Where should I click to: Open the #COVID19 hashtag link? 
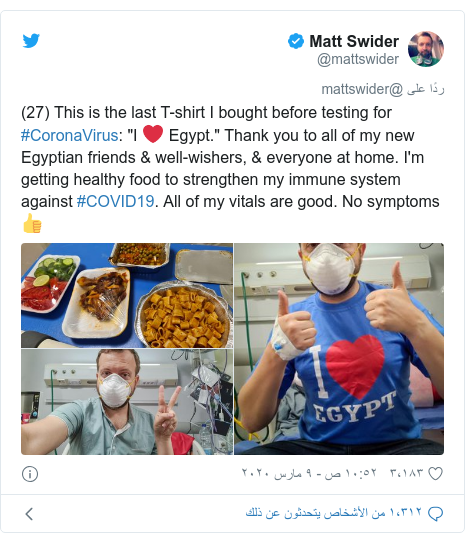pyautogui.click(x=115, y=201)
